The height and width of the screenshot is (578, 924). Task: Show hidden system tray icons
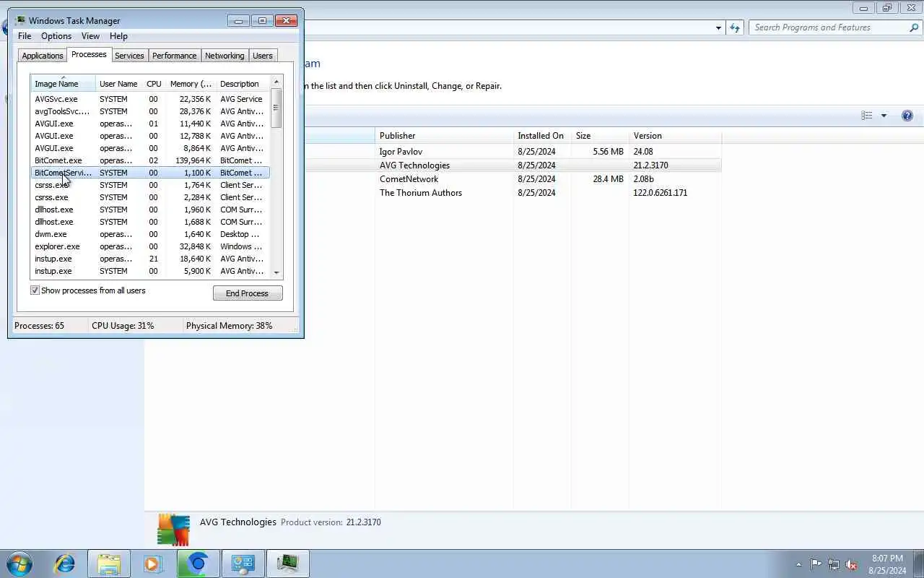[x=798, y=564]
